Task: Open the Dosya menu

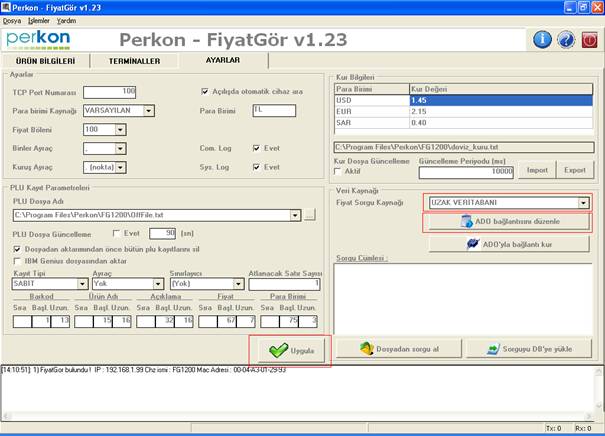Action: point(12,21)
